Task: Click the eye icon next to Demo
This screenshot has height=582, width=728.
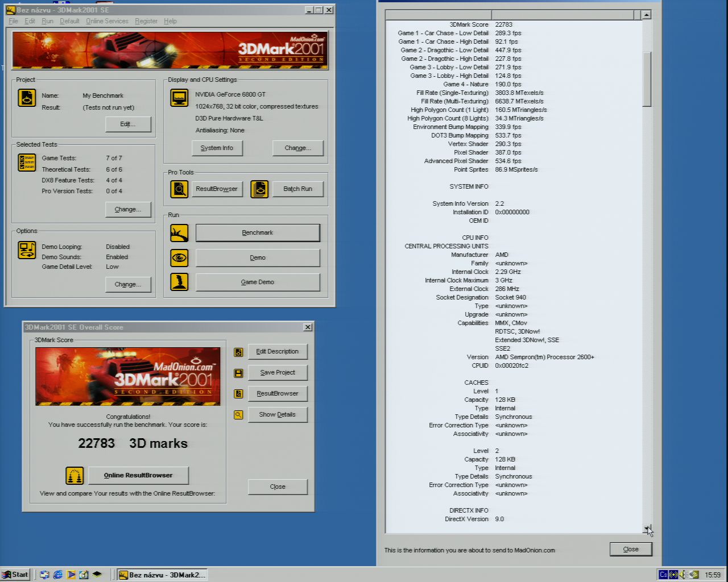Action: click(x=179, y=257)
